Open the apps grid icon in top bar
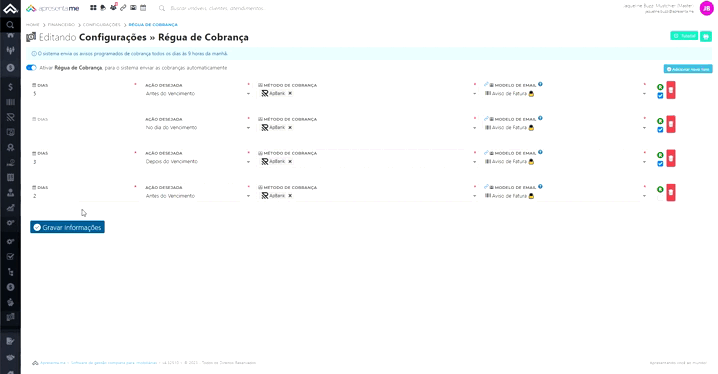718x374 pixels. 93,8
